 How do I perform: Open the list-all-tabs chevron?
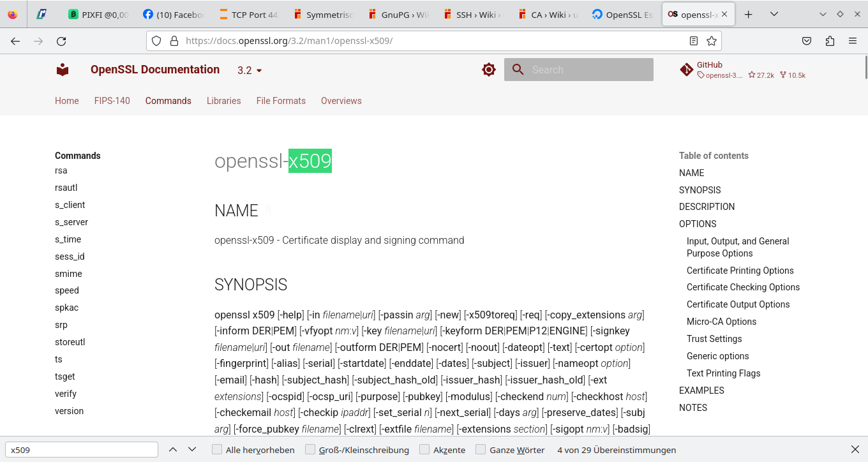point(774,13)
